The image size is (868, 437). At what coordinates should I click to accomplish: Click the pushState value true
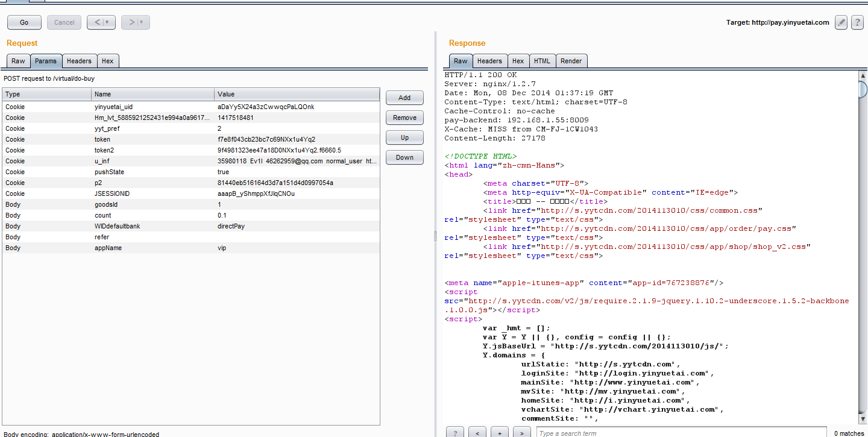click(x=223, y=172)
